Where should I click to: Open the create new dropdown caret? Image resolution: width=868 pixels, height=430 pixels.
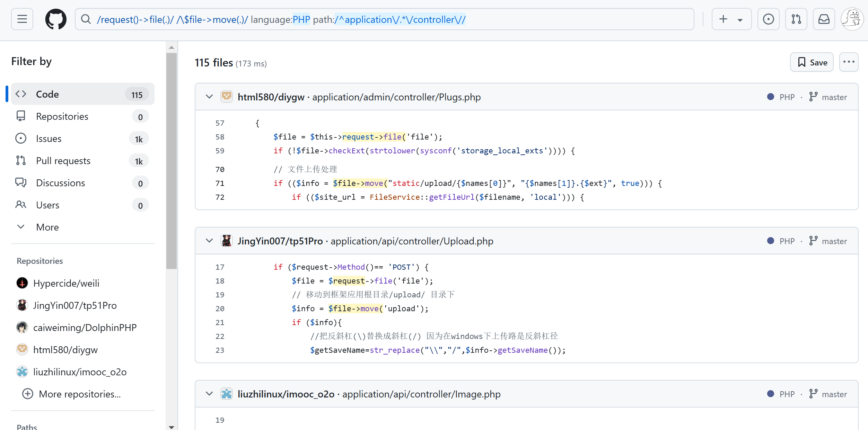tap(740, 20)
